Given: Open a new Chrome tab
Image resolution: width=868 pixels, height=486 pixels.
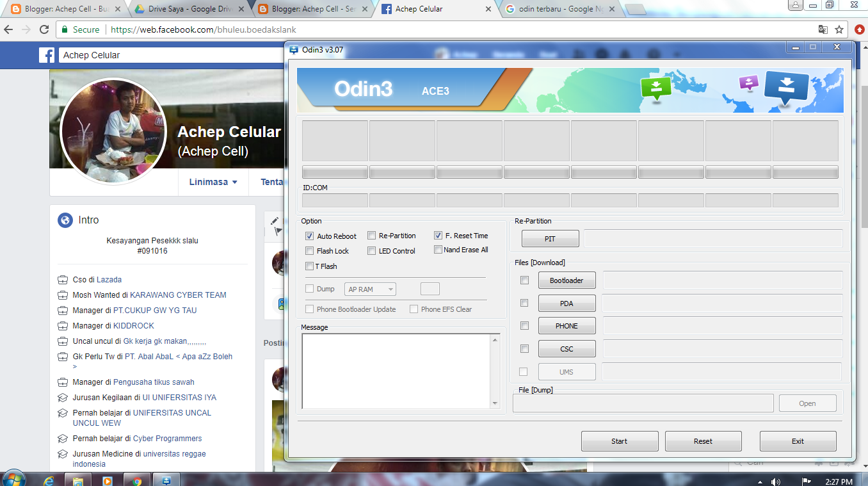Looking at the screenshot, I should tap(635, 10).
